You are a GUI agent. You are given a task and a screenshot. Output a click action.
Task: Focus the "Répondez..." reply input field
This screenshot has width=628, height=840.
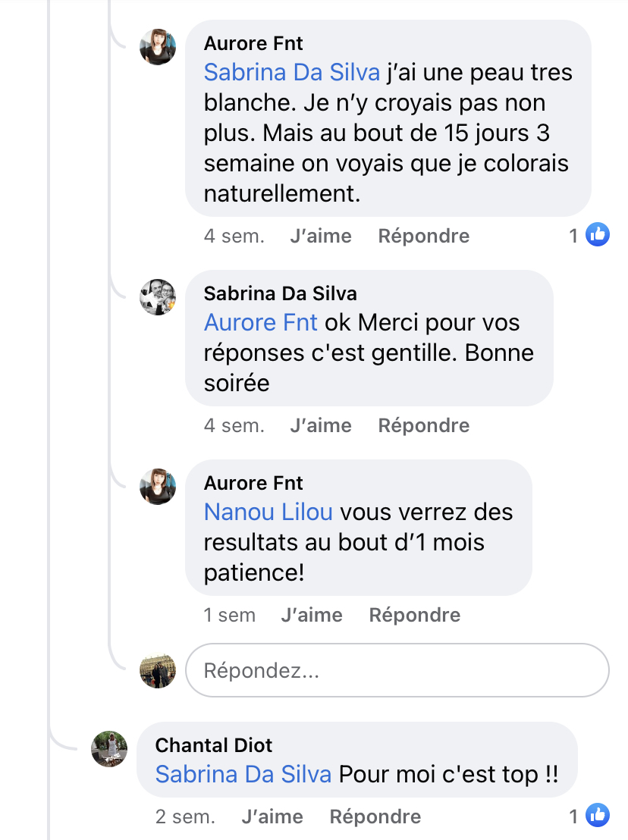[x=397, y=670]
